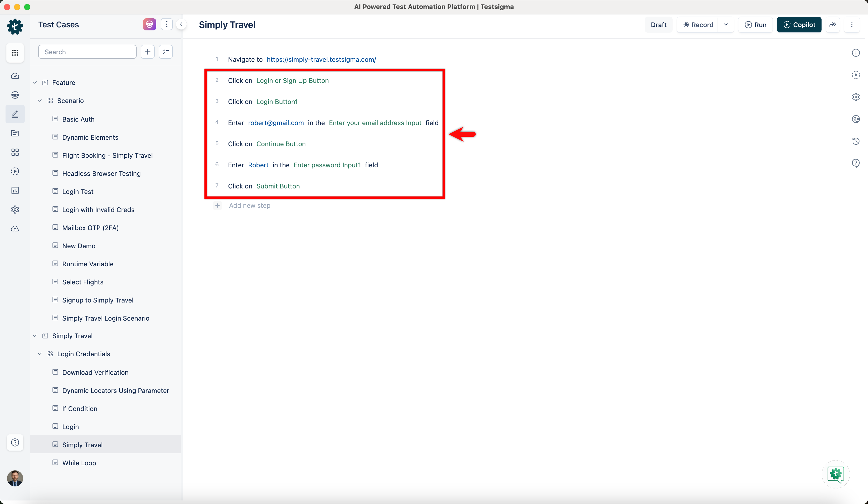
Task: Run the Simply Travel test case
Action: point(755,25)
